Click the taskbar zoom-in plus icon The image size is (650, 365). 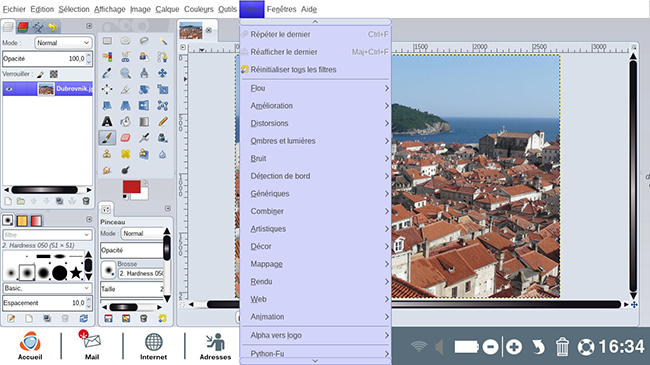click(x=514, y=347)
